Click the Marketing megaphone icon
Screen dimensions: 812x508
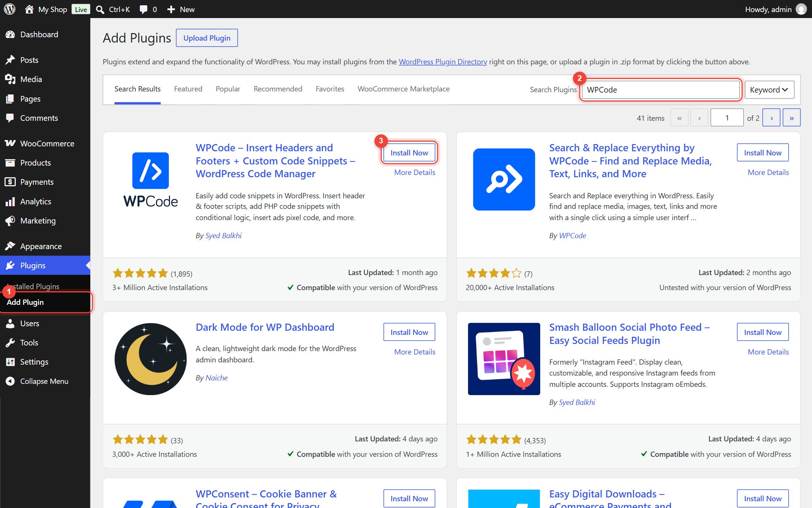(10, 221)
